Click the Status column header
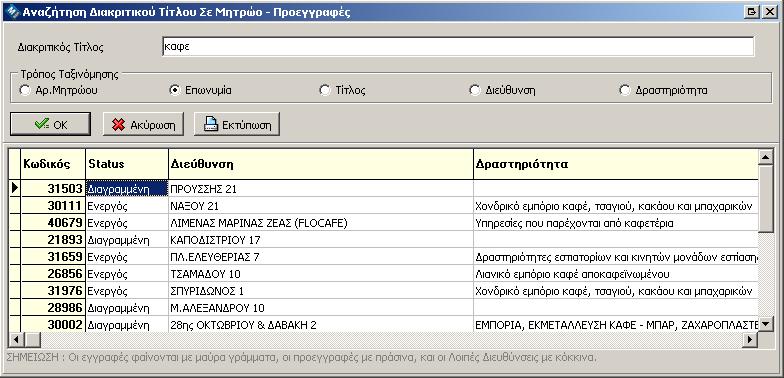Screen dimensions: 784x378 tap(127, 164)
